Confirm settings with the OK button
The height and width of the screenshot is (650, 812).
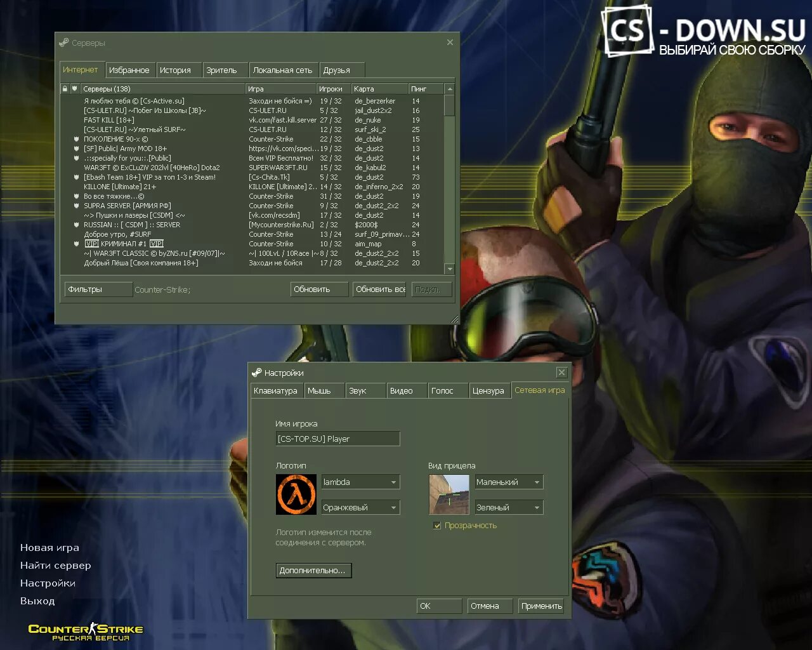439,606
